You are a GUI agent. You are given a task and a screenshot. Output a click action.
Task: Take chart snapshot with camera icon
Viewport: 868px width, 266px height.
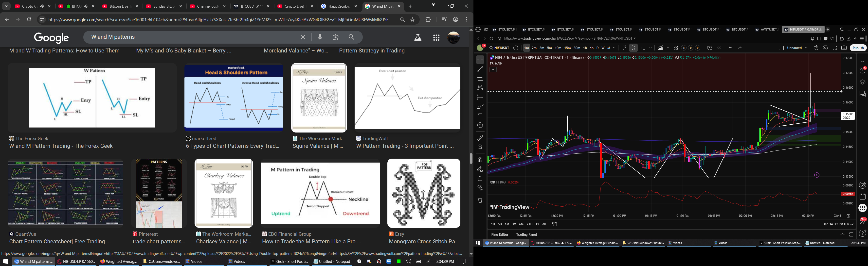click(844, 48)
